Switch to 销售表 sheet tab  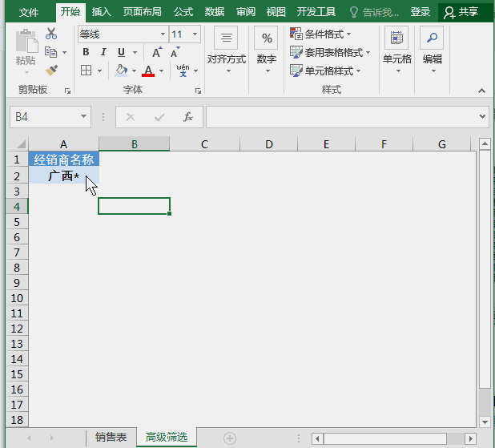tap(111, 437)
